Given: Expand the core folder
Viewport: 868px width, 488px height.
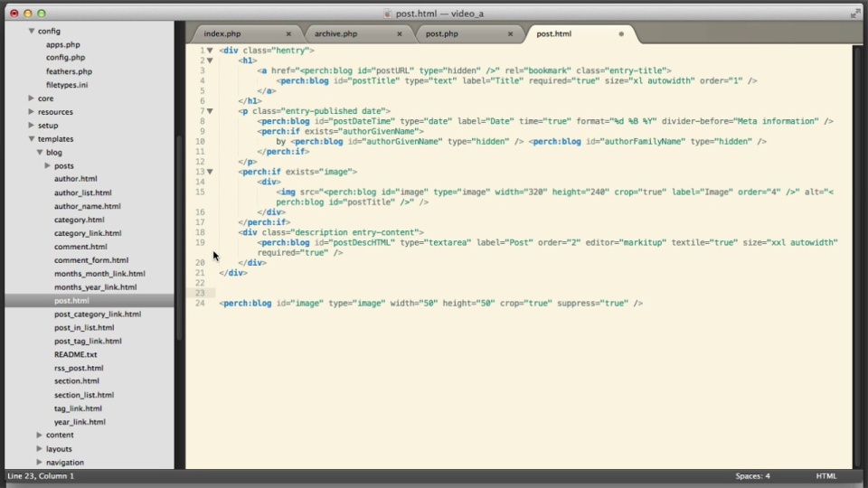Looking at the screenshot, I should tap(32, 98).
